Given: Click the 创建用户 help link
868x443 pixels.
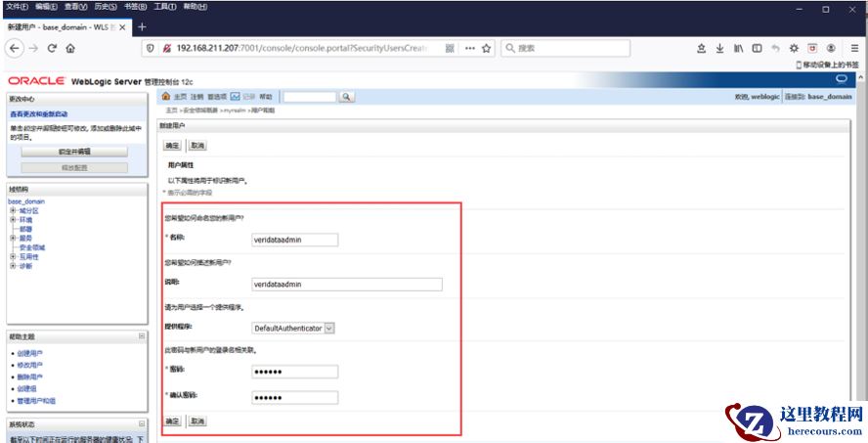Looking at the screenshot, I should [29, 353].
